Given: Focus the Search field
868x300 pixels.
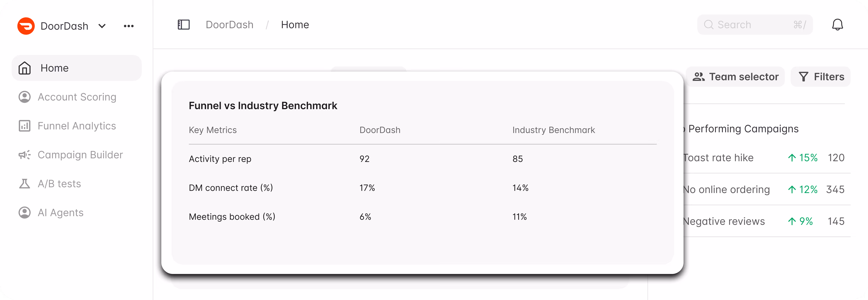Looking at the screenshot, I should [x=755, y=25].
